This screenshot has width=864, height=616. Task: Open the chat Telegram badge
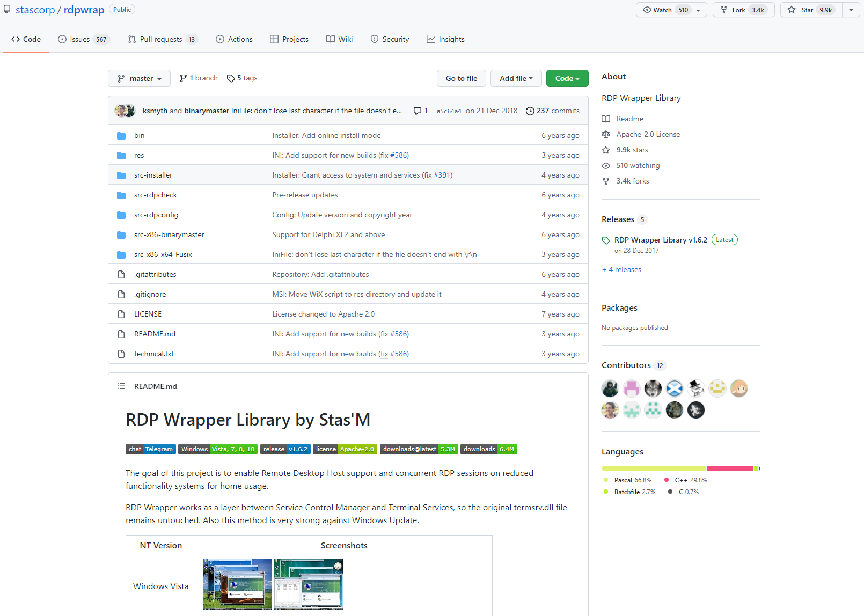pyautogui.click(x=151, y=449)
